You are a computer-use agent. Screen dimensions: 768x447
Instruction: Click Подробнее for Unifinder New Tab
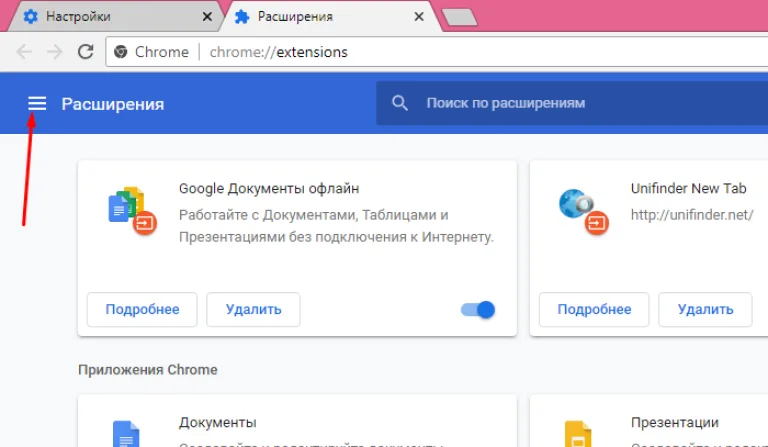pyautogui.click(x=594, y=309)
